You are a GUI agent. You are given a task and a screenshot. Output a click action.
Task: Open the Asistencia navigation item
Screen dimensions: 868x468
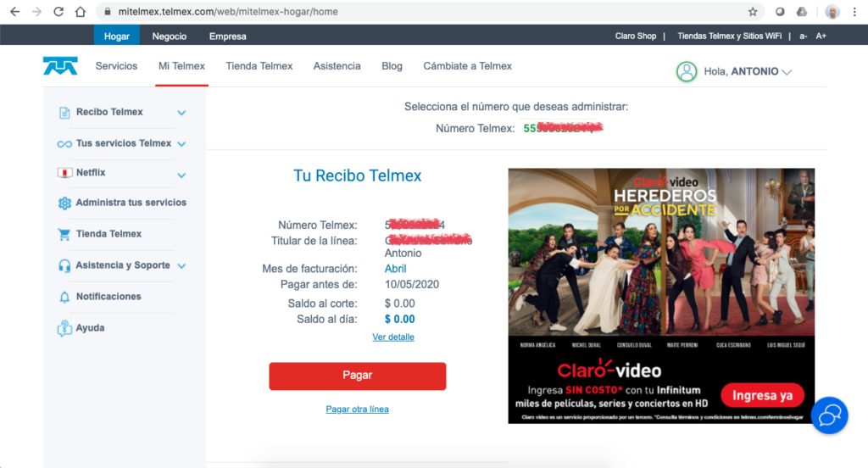pos(337,66)
